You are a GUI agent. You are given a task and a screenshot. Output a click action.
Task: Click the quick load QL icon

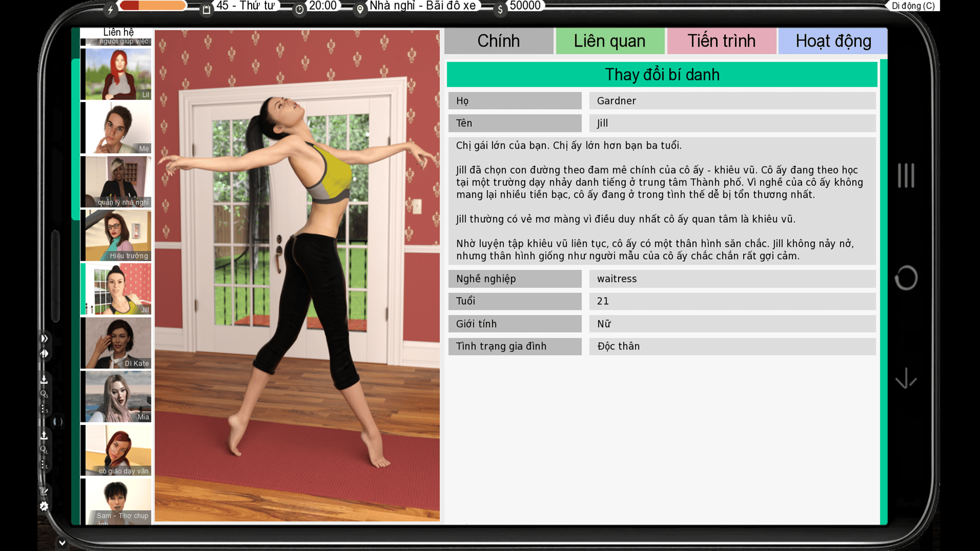[44, 449]
